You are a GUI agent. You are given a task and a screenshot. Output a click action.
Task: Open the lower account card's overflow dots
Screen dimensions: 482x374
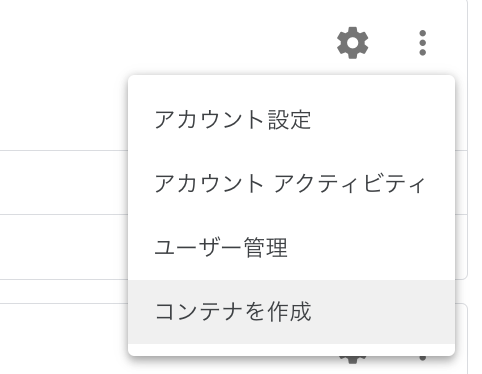(422, 359)
